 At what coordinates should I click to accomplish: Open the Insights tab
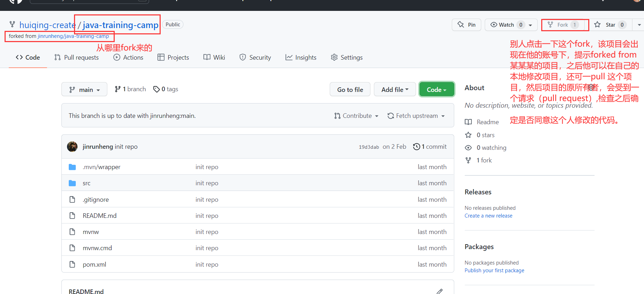pos(301,58)
